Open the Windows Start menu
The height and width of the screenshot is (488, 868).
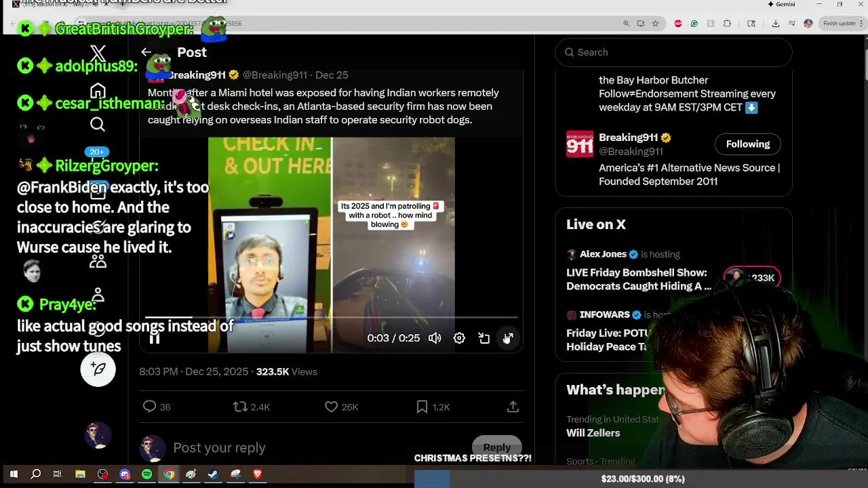pyautogui.click(x=14, y=474)
